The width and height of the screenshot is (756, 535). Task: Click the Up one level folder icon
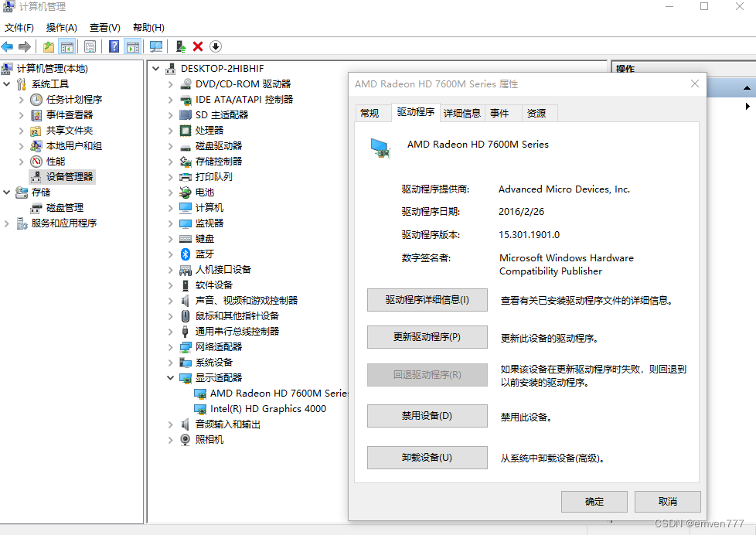pos(48,47)
